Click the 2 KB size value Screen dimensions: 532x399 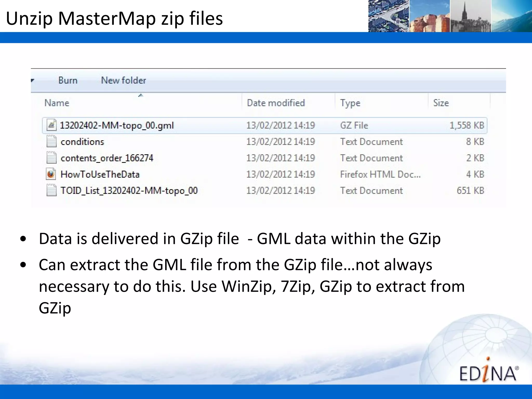tap(475, 158)
